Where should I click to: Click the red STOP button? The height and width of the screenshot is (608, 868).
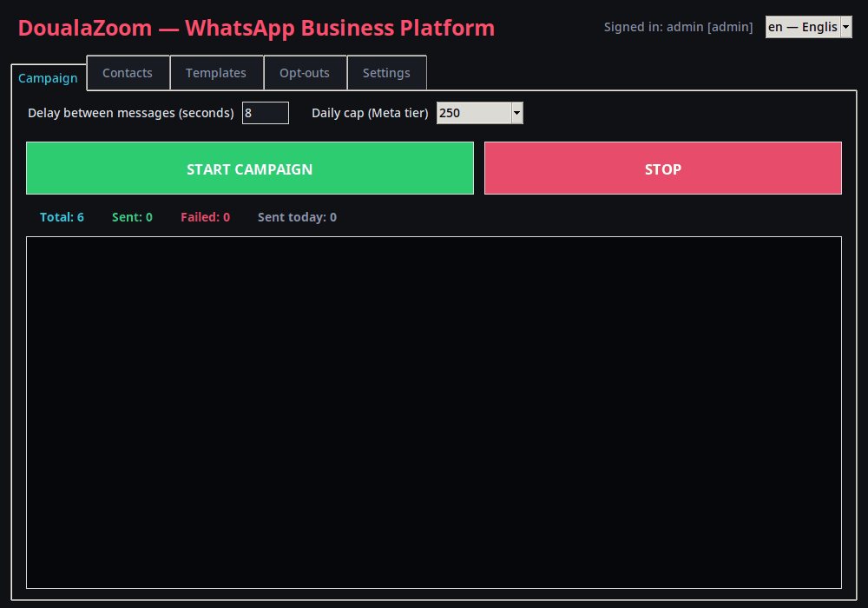click(x=662, y=169)
